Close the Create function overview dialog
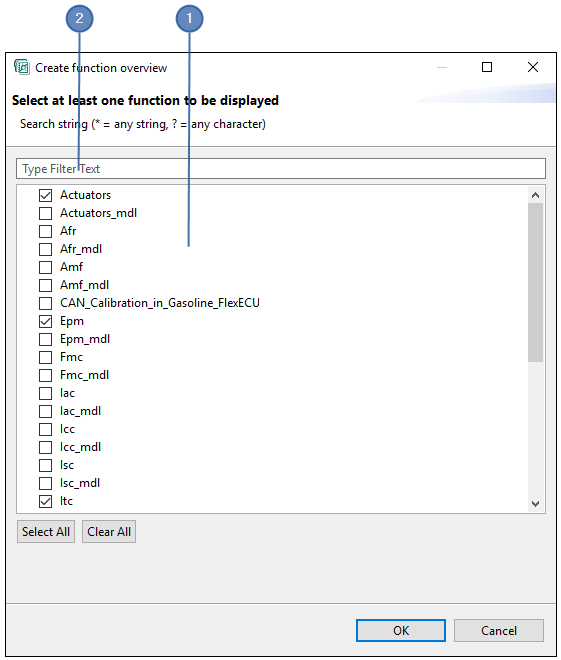Viewport: 561px width, 660px height. (x=533, y=67)
